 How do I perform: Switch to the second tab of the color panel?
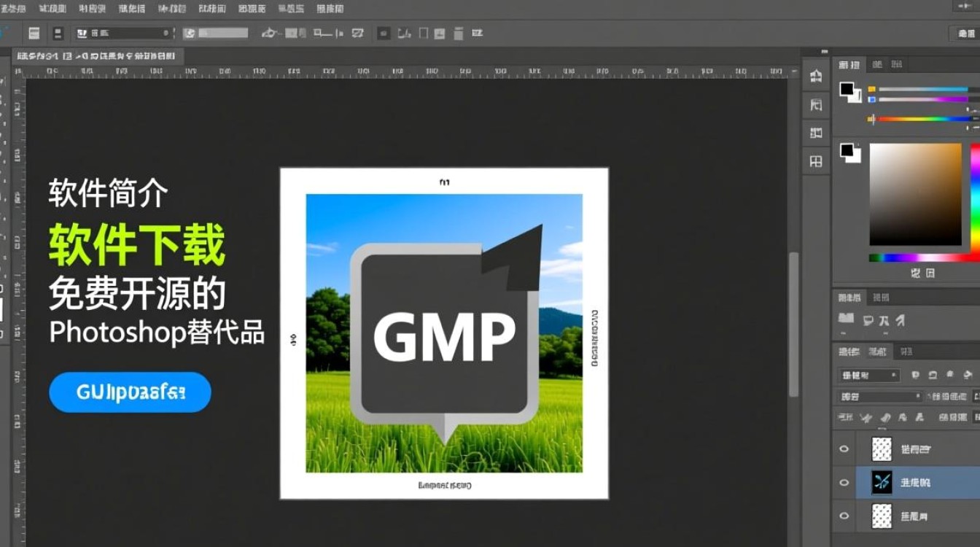pyautogui.click(x=879, y=64)
